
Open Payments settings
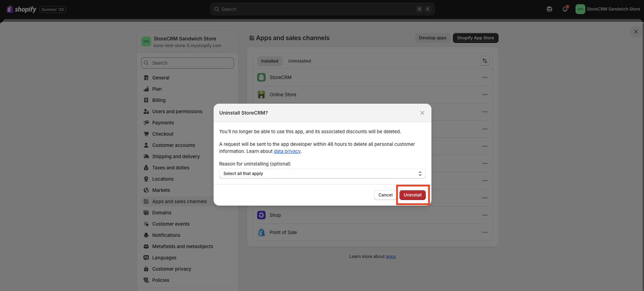click(188, 123)
